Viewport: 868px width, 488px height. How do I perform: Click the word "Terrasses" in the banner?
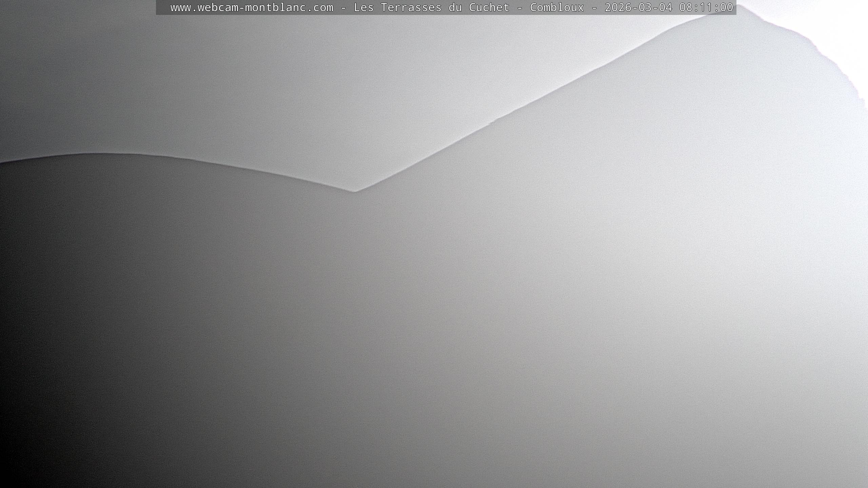click(411, 7)
